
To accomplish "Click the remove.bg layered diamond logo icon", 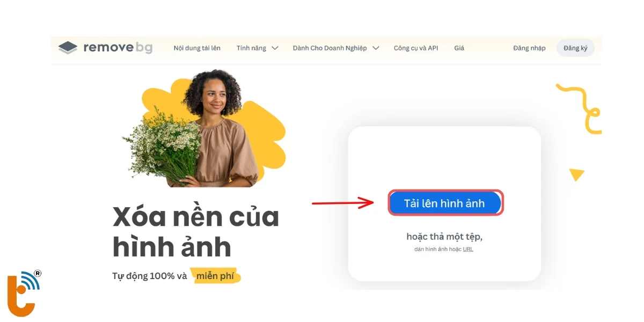I will [x=68, y=48].
